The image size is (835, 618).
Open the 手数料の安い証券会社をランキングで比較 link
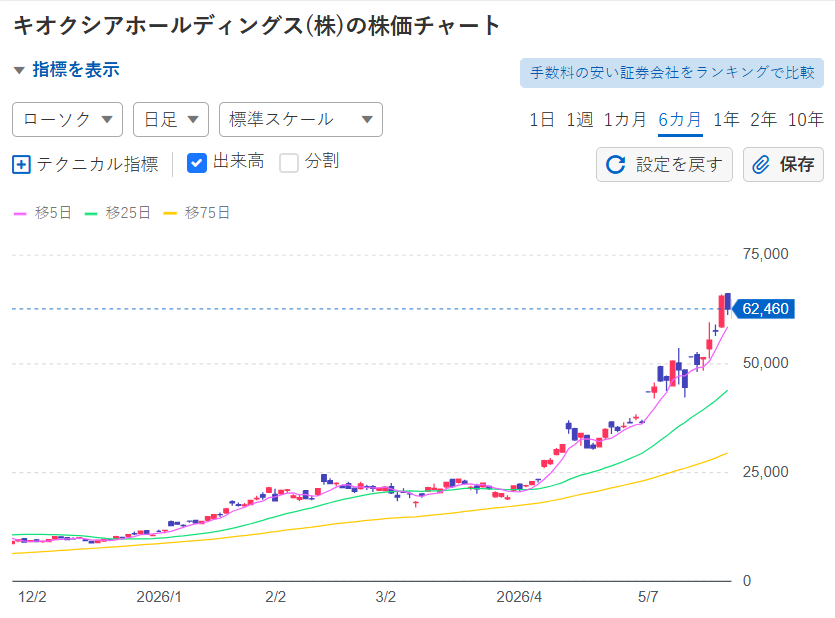click(x=672, y=73)
